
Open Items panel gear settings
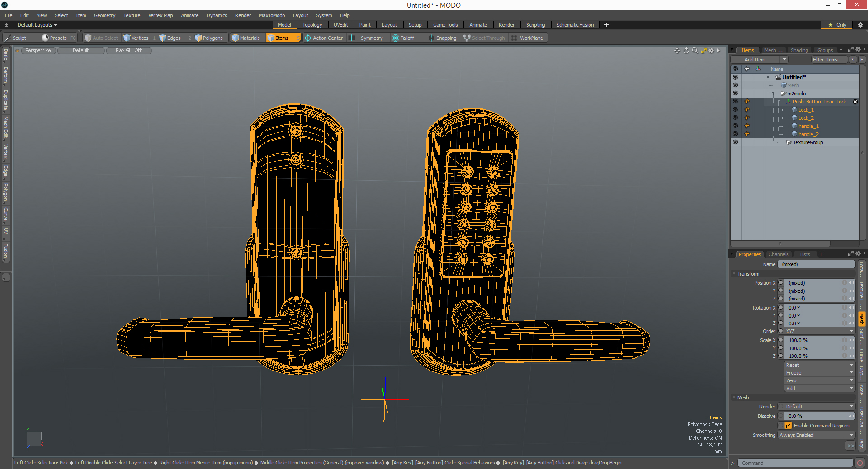coord(858,50)
